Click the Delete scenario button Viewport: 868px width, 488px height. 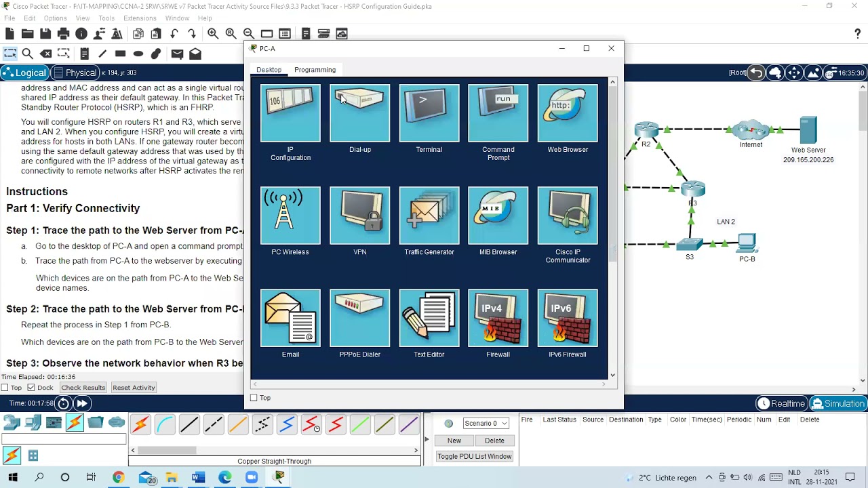point(494,441)
